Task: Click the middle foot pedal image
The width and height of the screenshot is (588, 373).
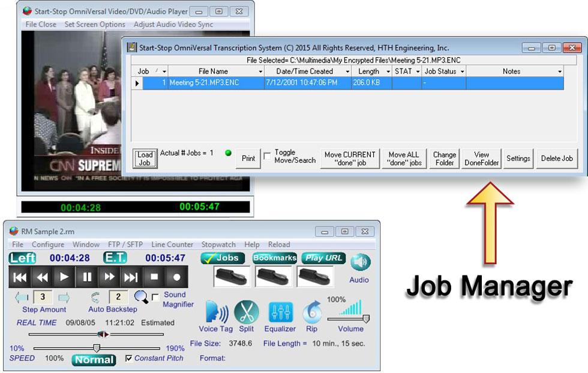Action: coord(273,277)
